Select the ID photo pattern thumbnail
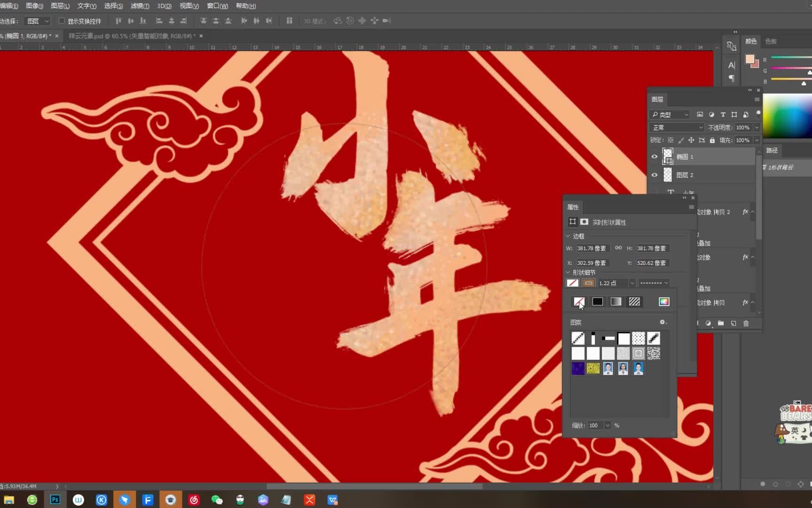812x508 pixels. [x=608, y=368]
